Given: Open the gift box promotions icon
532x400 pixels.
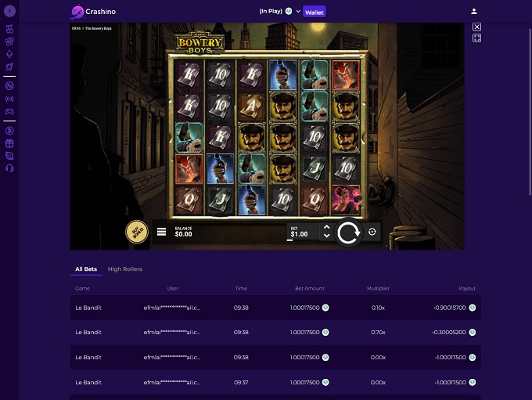Looking at the screenshot, I should pos(9,143).
